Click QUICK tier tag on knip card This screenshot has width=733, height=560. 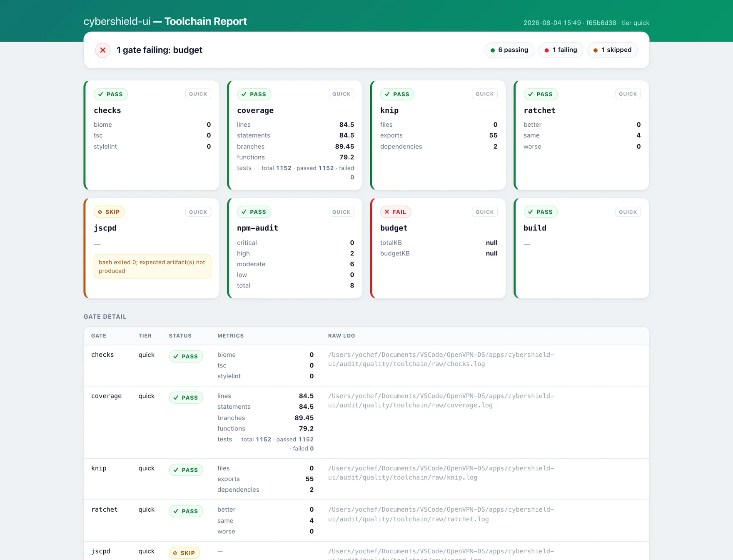(x=485, y=94)
